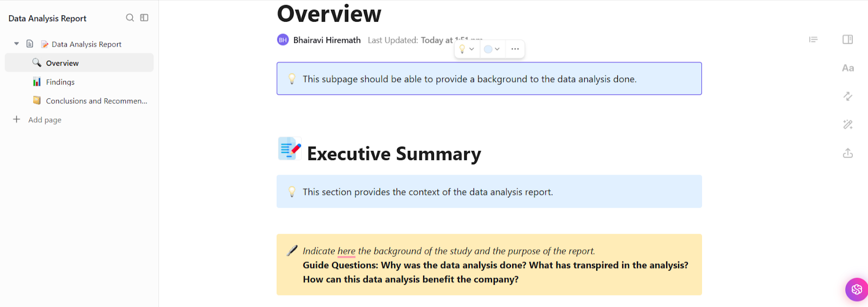Open the Findings page
Screen dimensions: 868x307
tap(60, 82)
